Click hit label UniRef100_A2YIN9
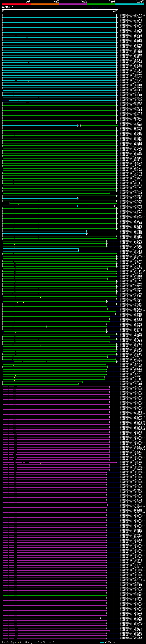The image size is (146, 644). 131,53
